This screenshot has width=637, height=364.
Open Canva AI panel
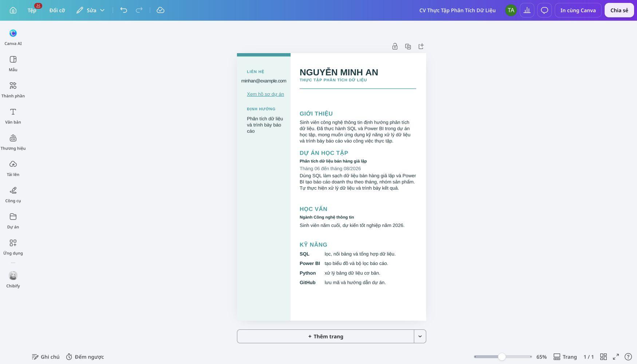click(x=13, y=37)
